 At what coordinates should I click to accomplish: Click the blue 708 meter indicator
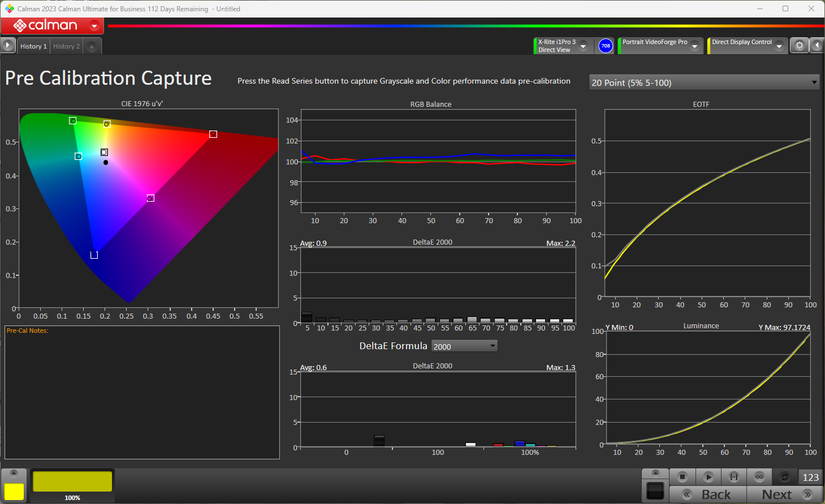606,46
